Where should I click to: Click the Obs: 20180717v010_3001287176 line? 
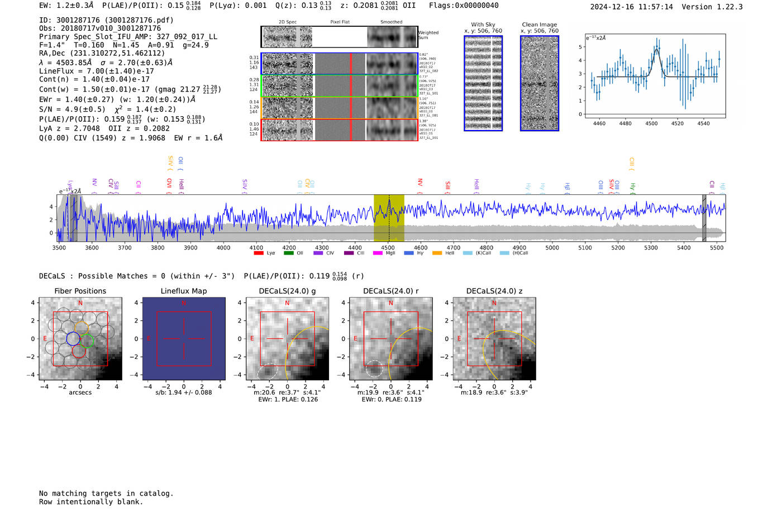pyautogui.click(x=100, y=28)
